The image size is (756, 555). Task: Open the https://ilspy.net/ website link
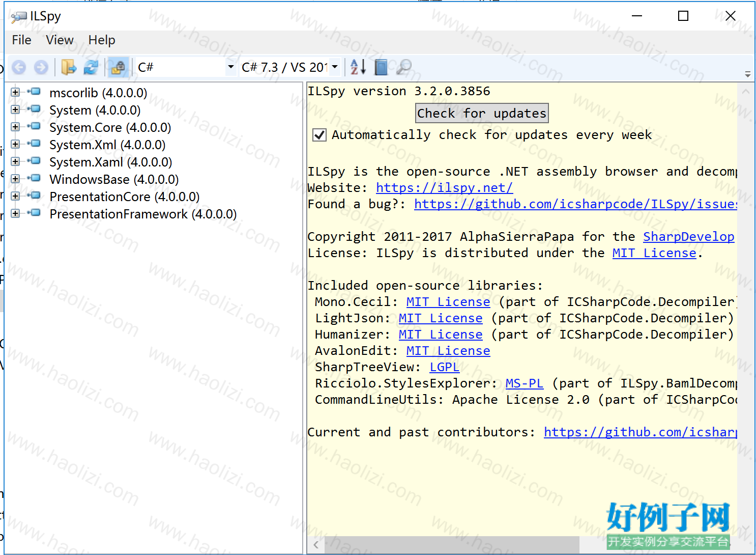click(444, 188)
